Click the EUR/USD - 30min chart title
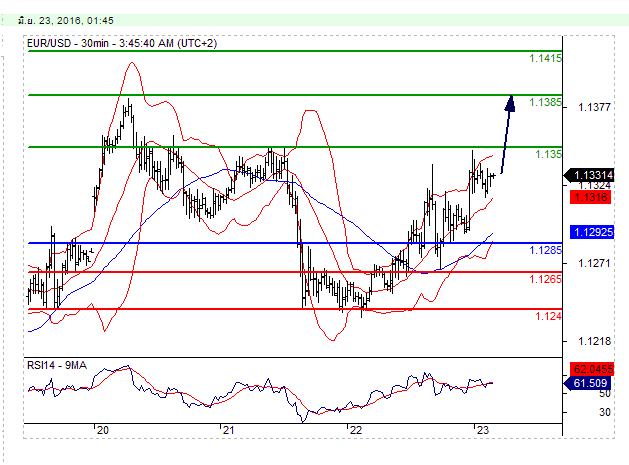The image size is (629, 465). [122, 43]
